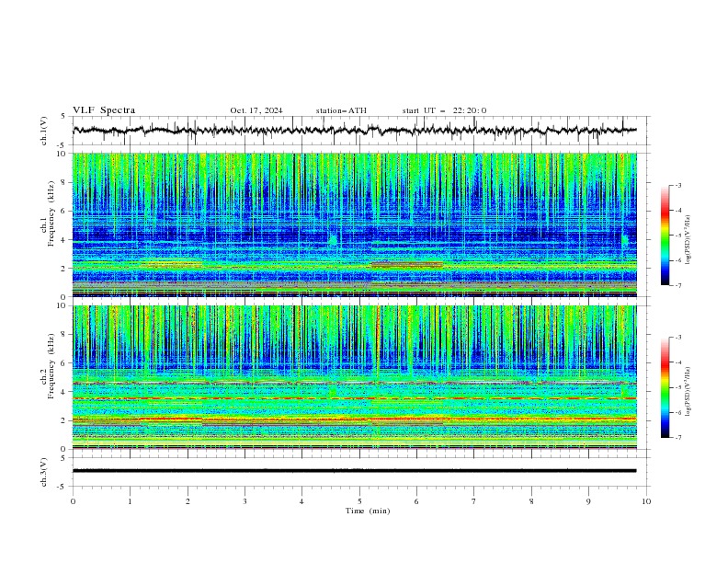Click the "8" tick on the time axis
This screenshot has height=563, width=728.
[531, 501]
